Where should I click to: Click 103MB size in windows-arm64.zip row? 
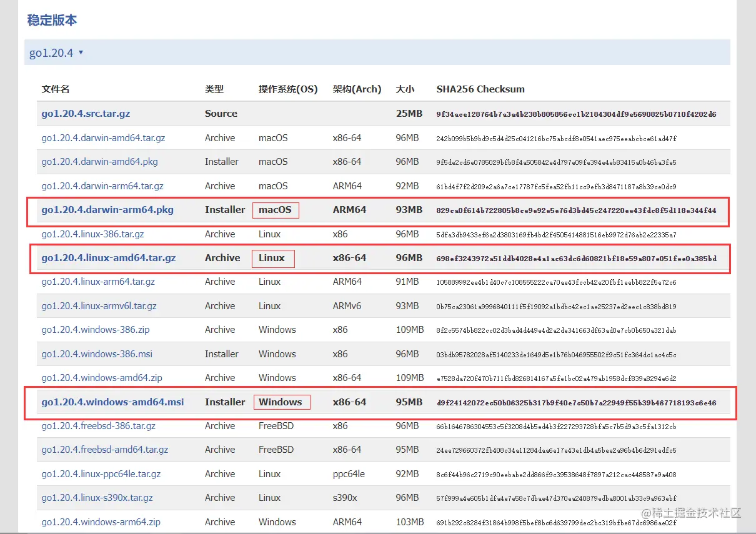(410, 522)
